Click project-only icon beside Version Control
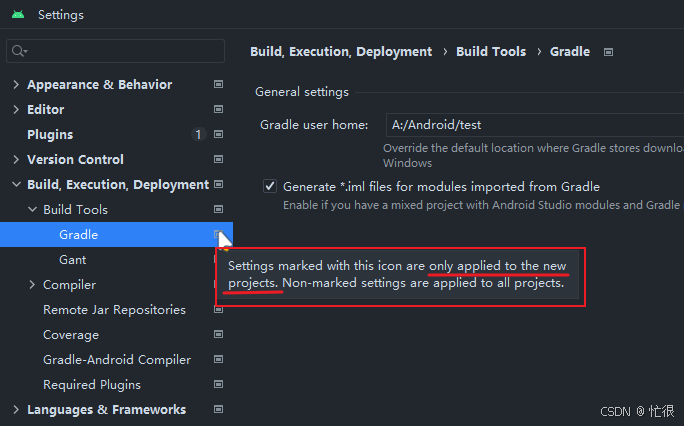The height and width of the screenshot is (426, 684). click(x=219, y=159)
